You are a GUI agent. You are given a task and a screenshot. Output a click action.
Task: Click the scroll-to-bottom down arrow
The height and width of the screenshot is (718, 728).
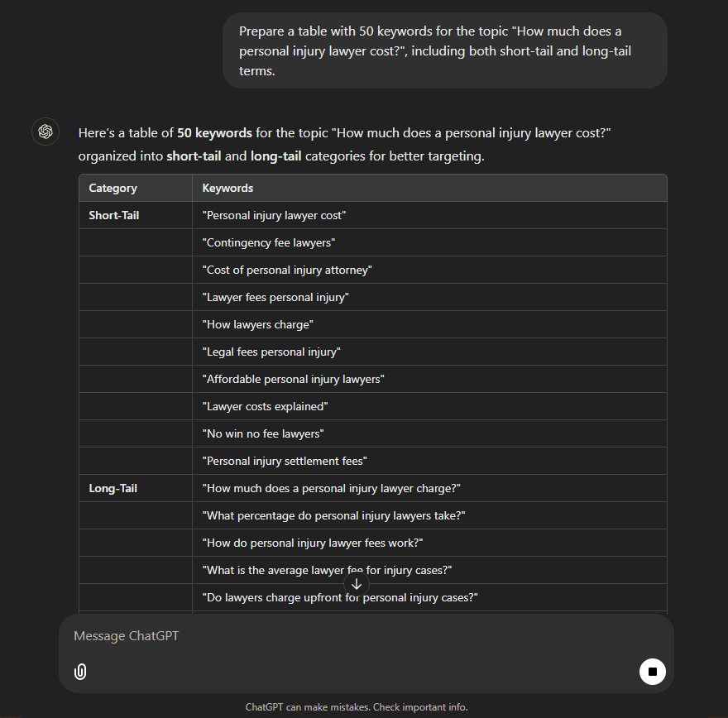coord(356,584)
